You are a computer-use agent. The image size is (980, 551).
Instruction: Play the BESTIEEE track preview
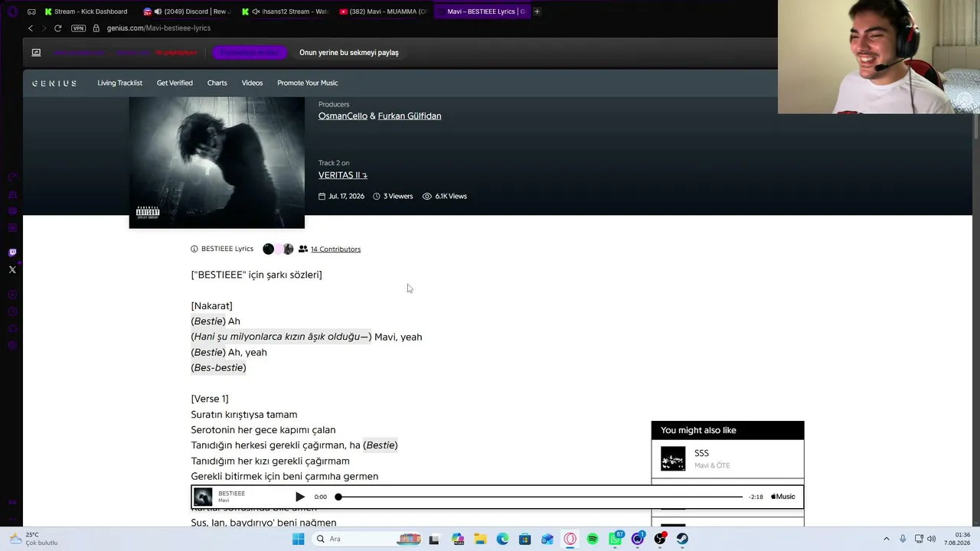300,497
